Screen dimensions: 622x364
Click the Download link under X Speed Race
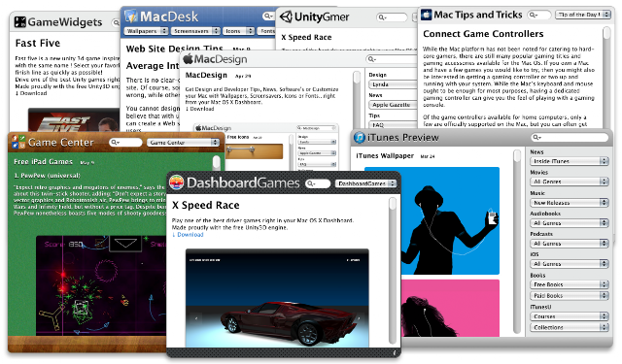pyautogui.click(x=188, y=235)
